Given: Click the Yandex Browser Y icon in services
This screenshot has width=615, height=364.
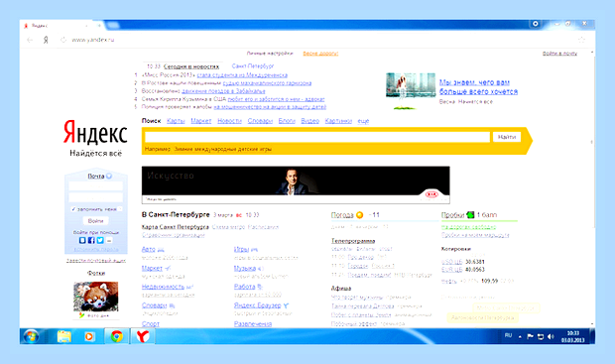Looking at the screenshot, I should point(286,305).
